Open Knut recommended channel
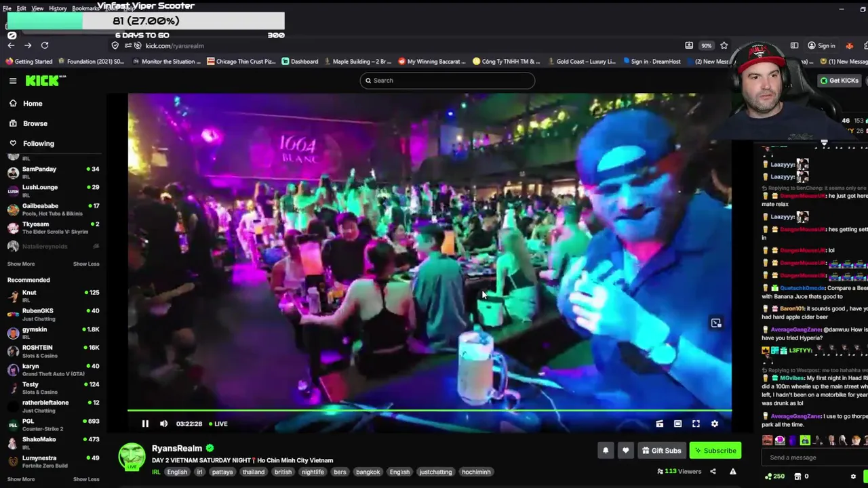This screenshot has width=868, height=488. (53, 296)
